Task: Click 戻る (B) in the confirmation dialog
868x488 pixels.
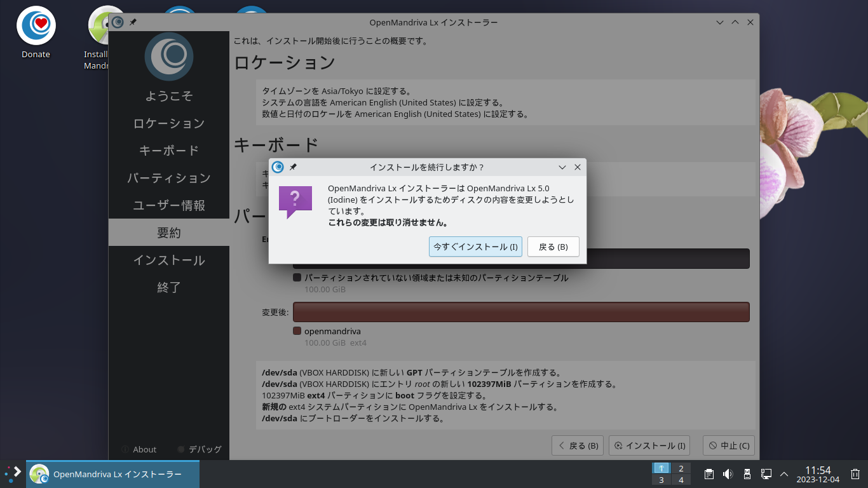Action: tap(553, 247)
